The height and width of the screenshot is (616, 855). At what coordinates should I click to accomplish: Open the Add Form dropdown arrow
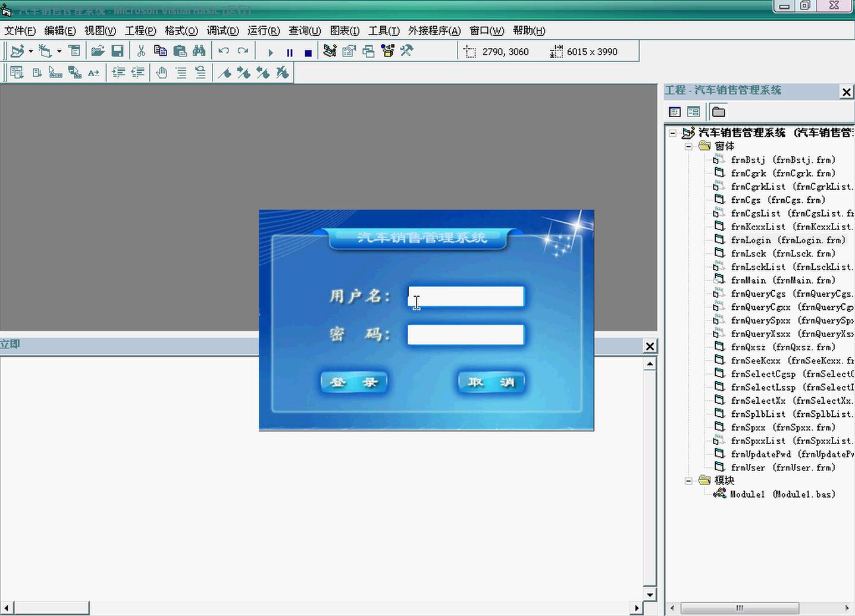point(59,52)
